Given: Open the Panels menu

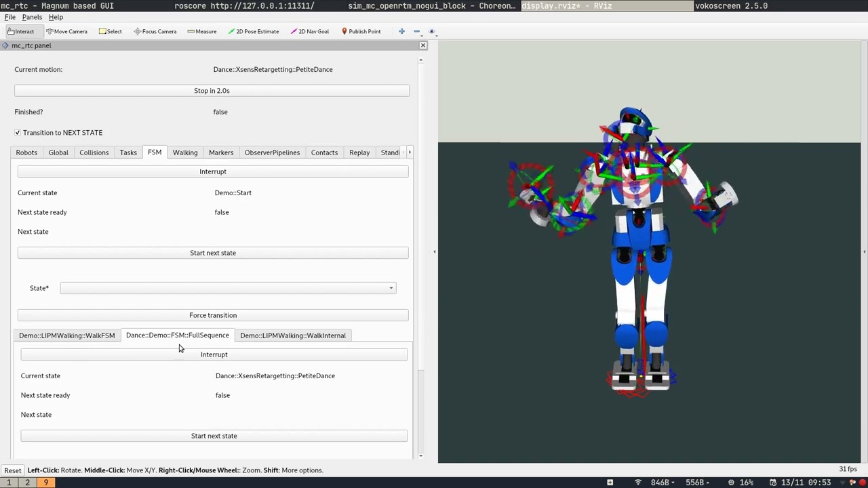Looking at the screenshot, I should coord(32,17).
